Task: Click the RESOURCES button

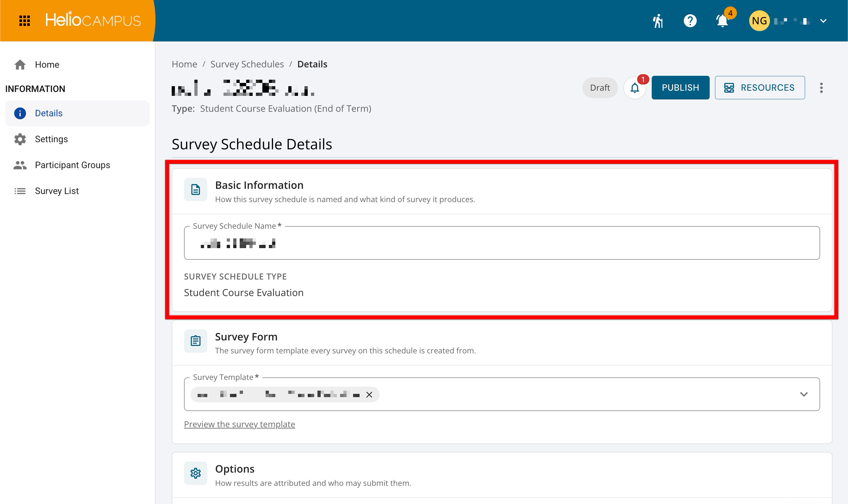Action: click(760, 88)
